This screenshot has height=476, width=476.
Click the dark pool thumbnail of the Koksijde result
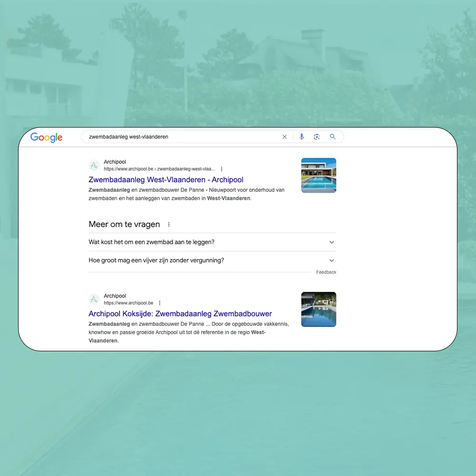[x=318, y=309]
